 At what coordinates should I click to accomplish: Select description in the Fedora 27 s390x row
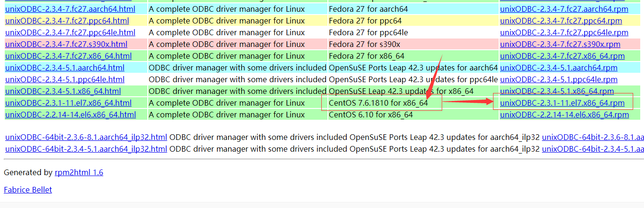(227, 44)
